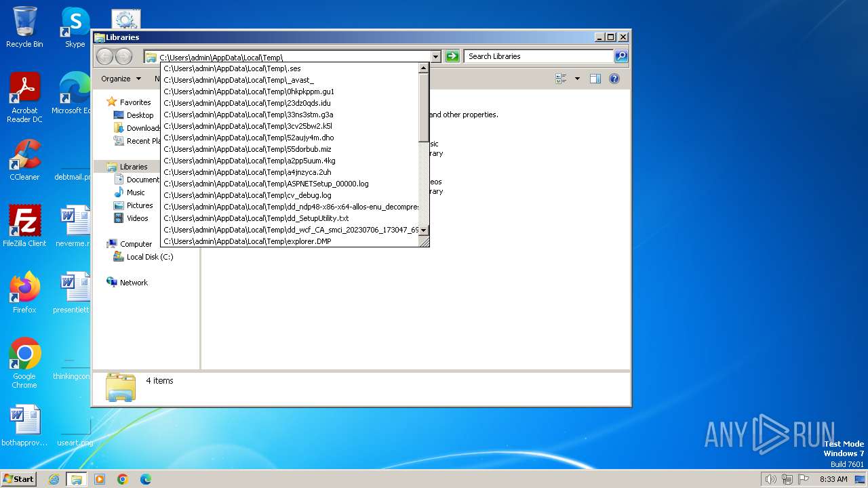The image size is (868, 488).
Task: Open Internet Explorer in taskbar
Action: point(54,479)
